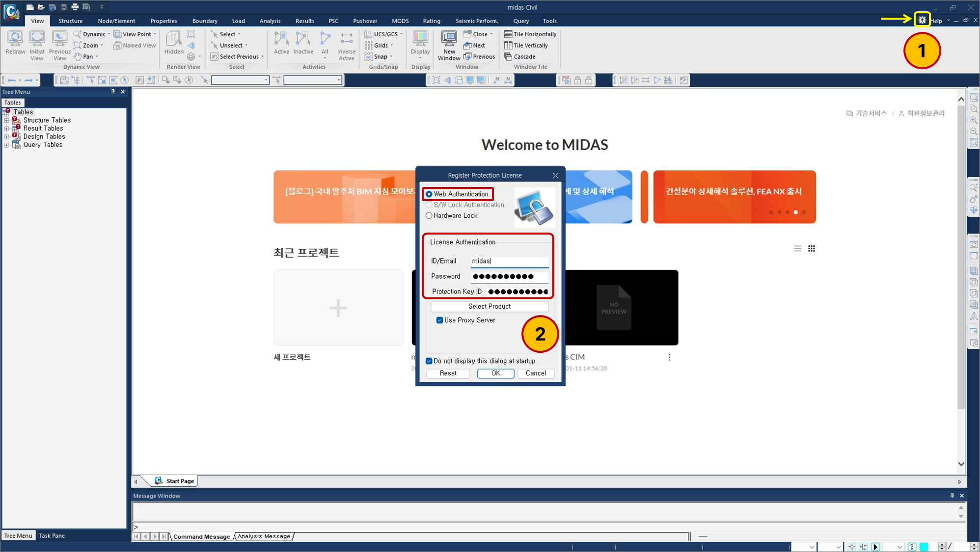Open the Select Previous dropdown
Screen dimensions: 980x552
[x=263, y=57]
